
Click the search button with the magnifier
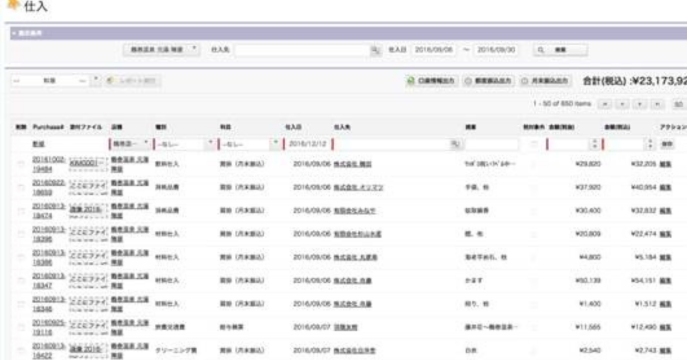[x=560, y=50]
